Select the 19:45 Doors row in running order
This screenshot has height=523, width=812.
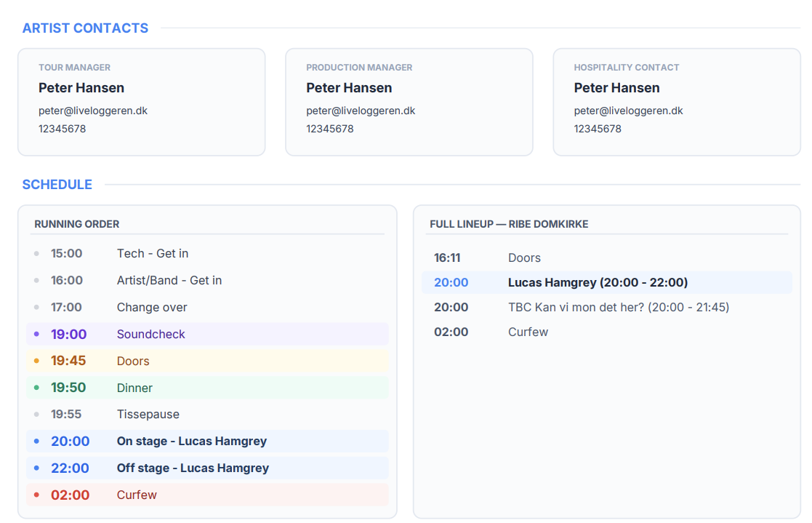tap(207, 362)
